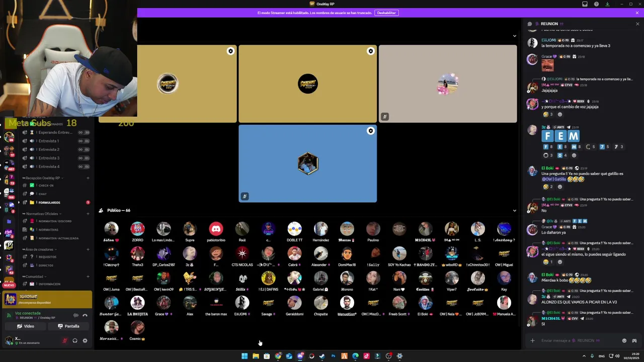Click Deshabilitar streamer mode button
Screen dimensions: 644x362
point(386,13)
